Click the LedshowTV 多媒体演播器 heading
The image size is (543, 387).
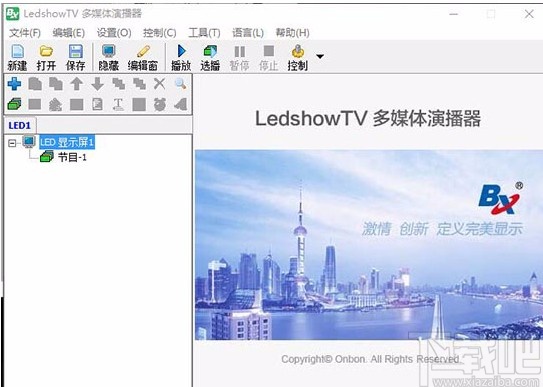[368, 118]
